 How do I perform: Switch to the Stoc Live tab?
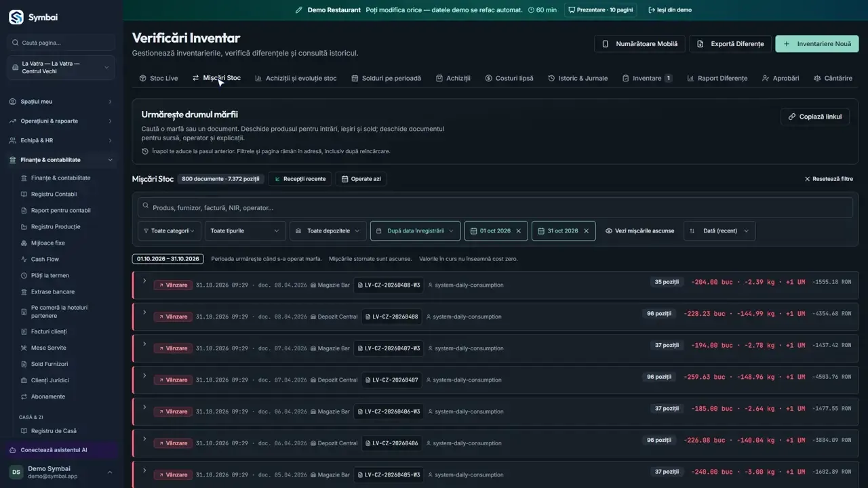coord(159,78)
